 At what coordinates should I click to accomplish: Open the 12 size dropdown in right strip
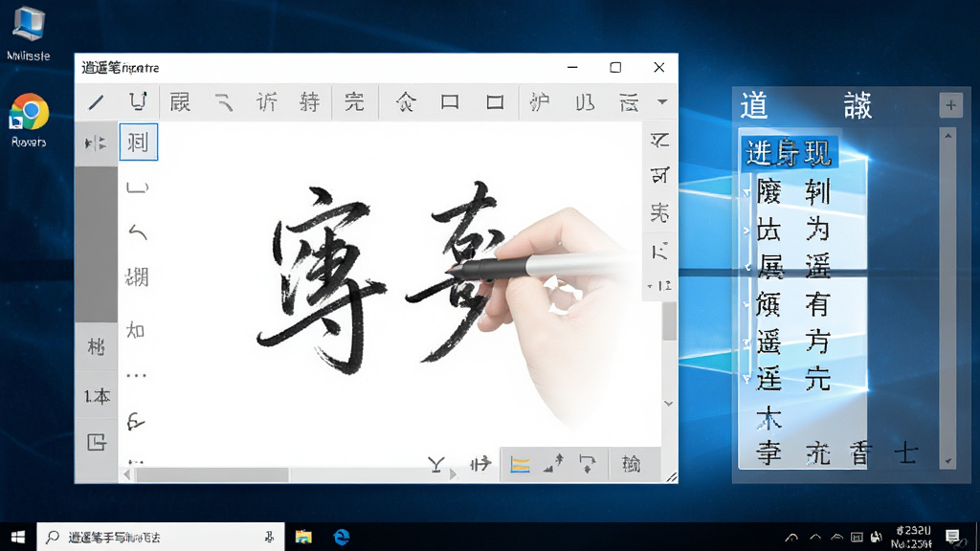click(x=659, y=286)
